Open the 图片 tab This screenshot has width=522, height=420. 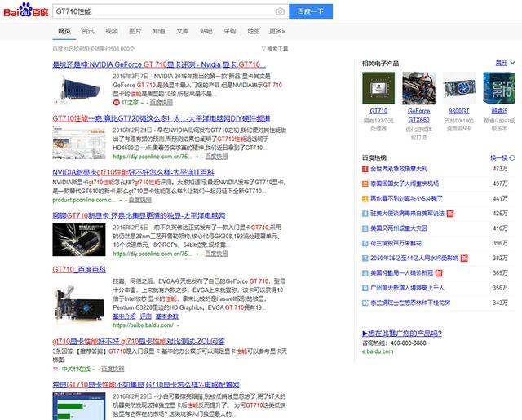coord(135,31)
